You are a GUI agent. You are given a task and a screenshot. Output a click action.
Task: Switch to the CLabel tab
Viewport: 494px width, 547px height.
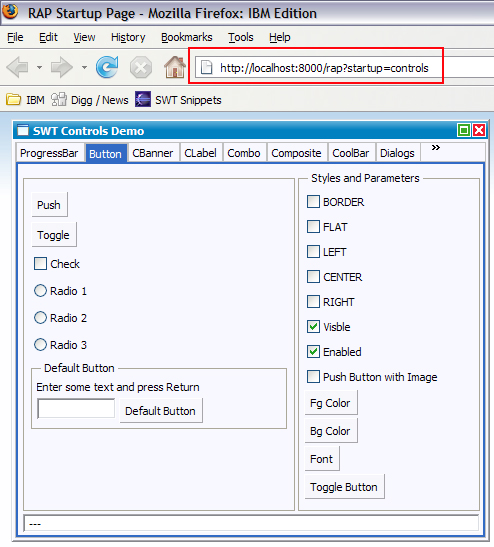click(201, 153)
